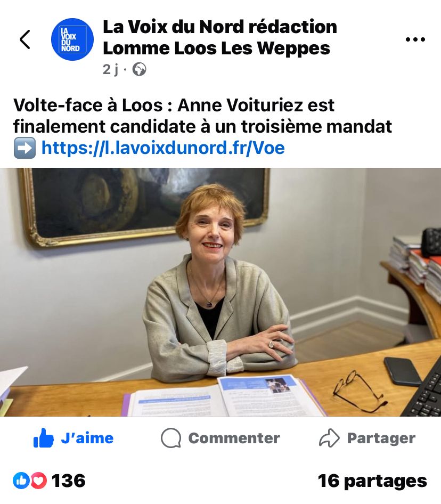The image size is (441, 504).
Task: Open the photo of Anne Voituriez
Action: pos(220,292)
